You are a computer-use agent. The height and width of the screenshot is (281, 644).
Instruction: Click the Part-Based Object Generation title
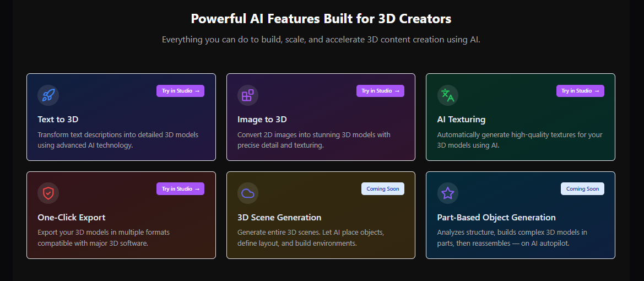(x=496, y=218)
